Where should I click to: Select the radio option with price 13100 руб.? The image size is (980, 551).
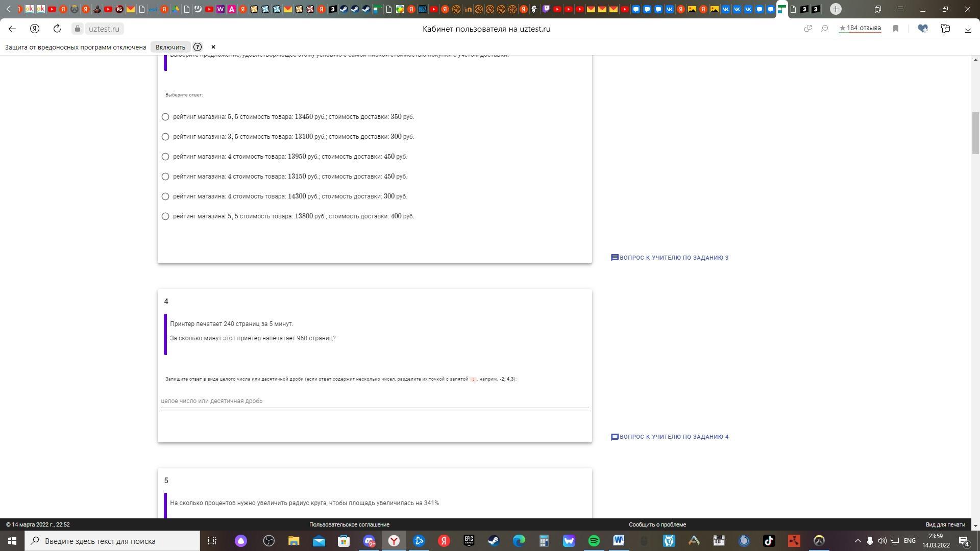pos(165,137)
